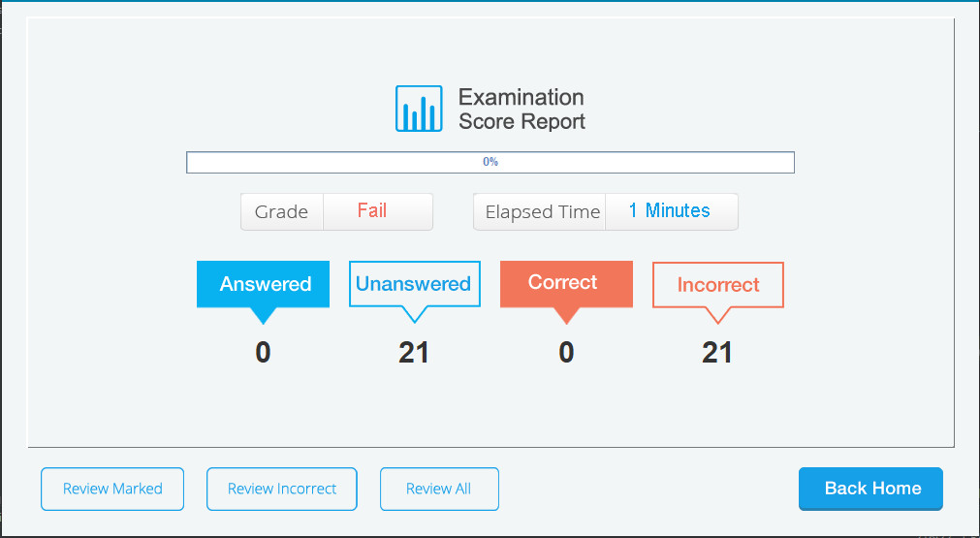The height and width of the screenshot is (538, 980).
Task: Go Back Home
Action: (x=870, y=489)
